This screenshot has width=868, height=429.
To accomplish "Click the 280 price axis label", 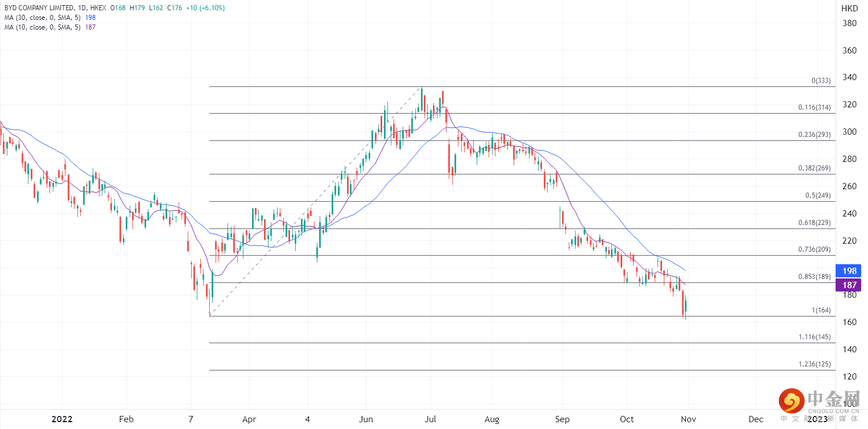I will click(x=850, y=159).
